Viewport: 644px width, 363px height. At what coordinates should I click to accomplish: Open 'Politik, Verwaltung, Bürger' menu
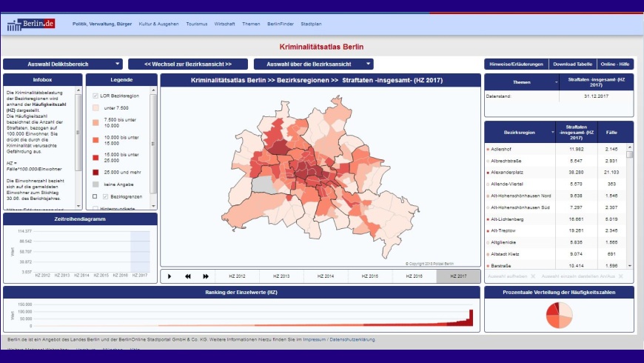tap(102, 24)
